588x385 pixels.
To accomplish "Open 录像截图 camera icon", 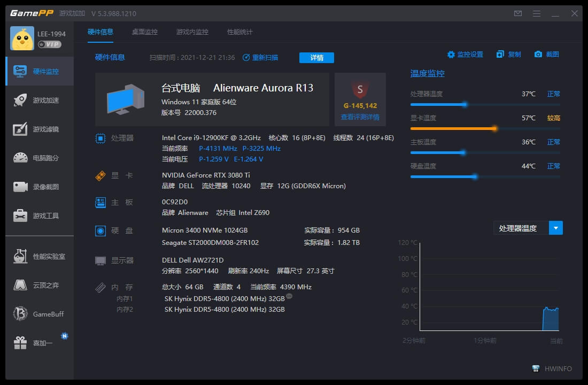I will point(20,187).
